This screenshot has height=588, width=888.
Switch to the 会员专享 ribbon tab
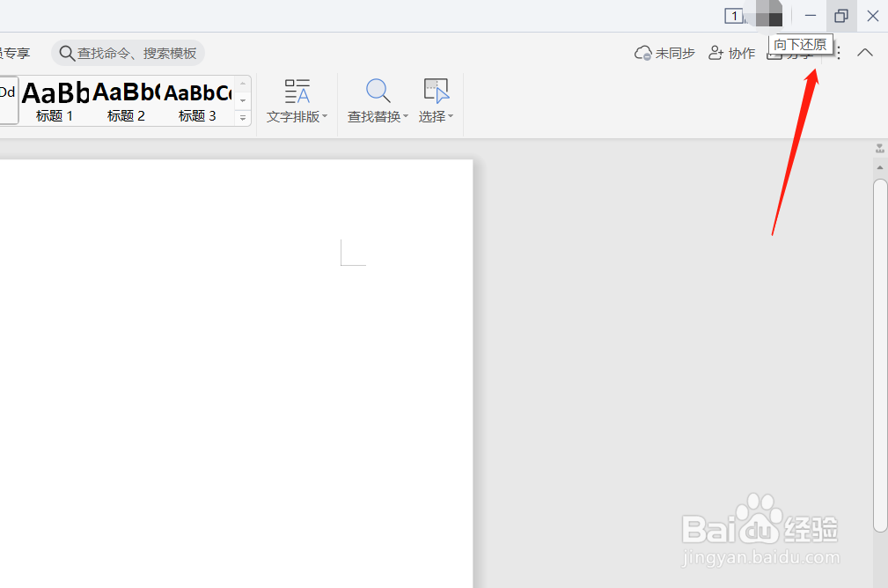point(15,53)
